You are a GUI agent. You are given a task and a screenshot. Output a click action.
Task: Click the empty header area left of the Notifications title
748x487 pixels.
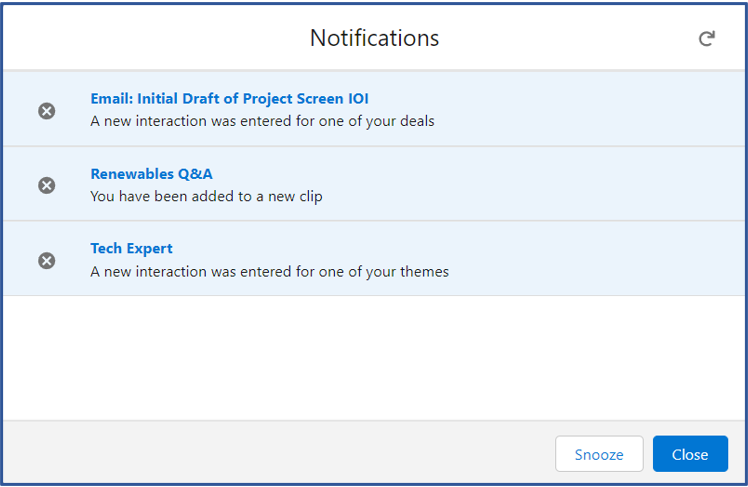155,37
